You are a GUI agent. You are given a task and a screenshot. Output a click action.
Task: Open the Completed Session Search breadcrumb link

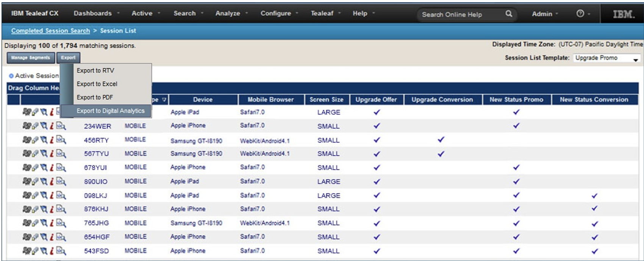pos(50,31)
